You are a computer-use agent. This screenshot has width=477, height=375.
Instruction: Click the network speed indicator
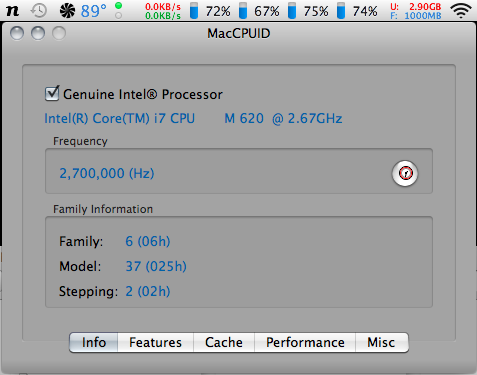163,11
